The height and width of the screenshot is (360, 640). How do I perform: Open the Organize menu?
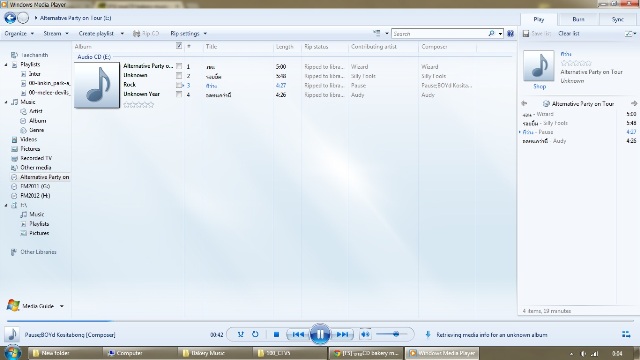tap(19, 33)
